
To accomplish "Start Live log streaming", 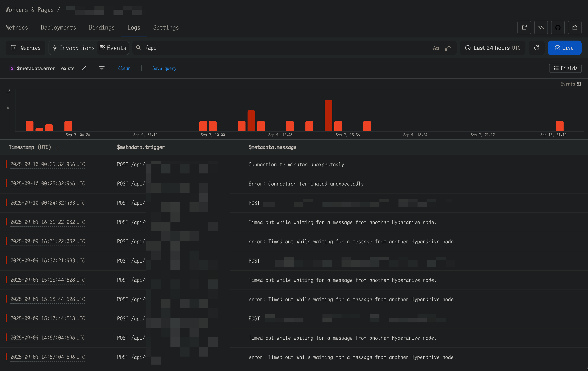I will click(x=564, y=48).
